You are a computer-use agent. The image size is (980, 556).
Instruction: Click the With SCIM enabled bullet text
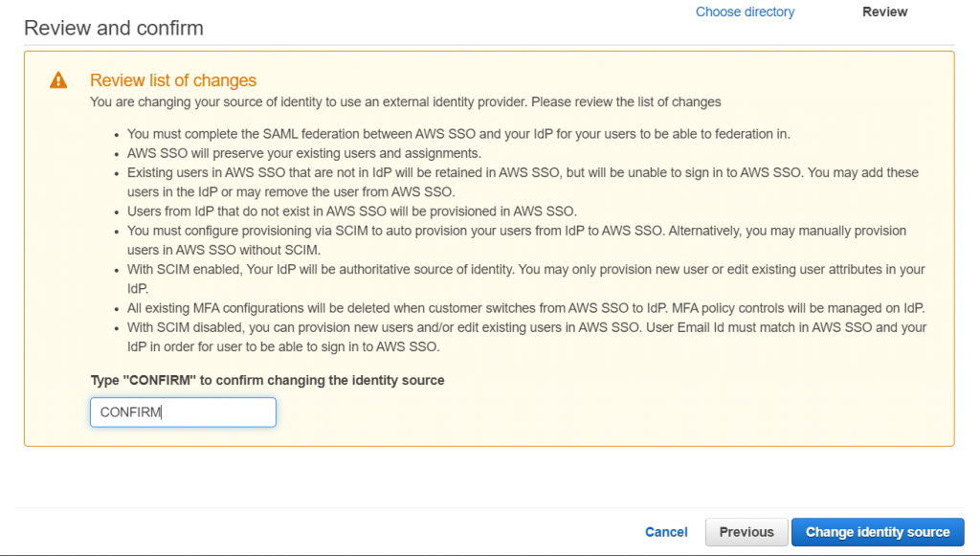(x=525, y=278)
